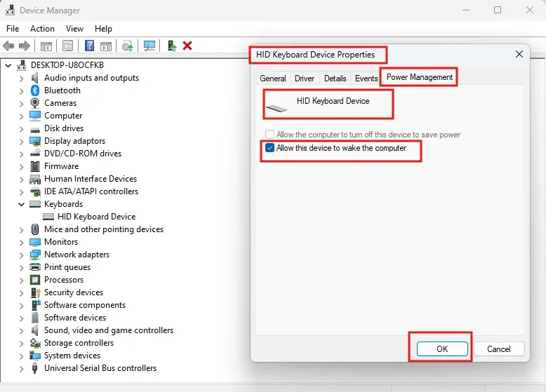Image resolution: width=546 pixels, height=392 pixels.
Task: Click the Print queues printer icon
Action: pos(35,267)
